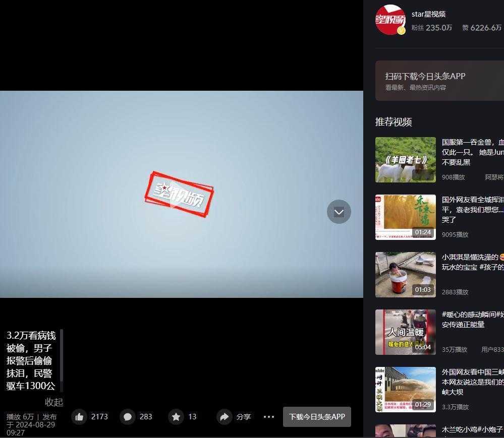Open video titled 小淇淇是懂洗澡的
504x438 pixels.
coord(473,262)
